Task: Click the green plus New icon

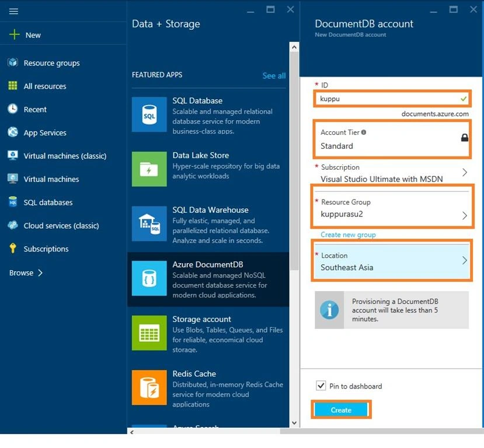Action: click(x=14, y=34)
